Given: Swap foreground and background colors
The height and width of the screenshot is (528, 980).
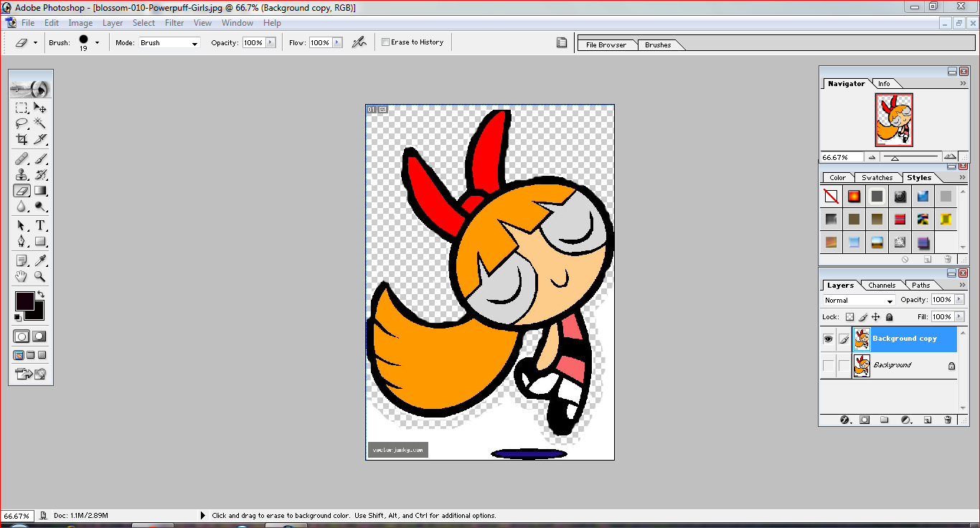Looking at the screenshot, I should [x=41, y=295].
